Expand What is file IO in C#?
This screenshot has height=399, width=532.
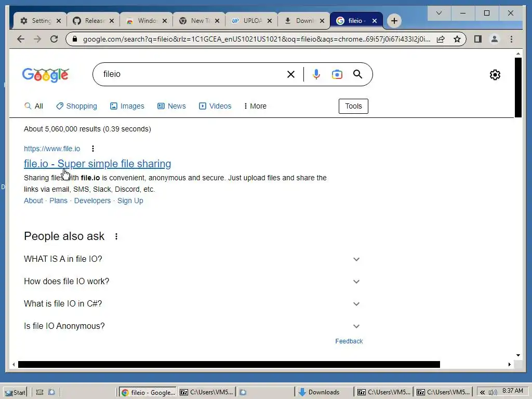pyautogui.click(x=192, y=304)
